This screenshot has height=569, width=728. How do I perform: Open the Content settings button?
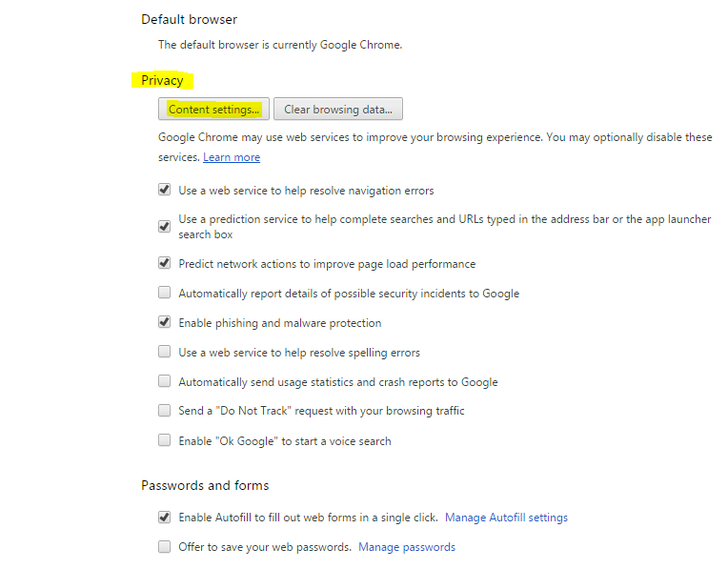click(x=213, y=110)
